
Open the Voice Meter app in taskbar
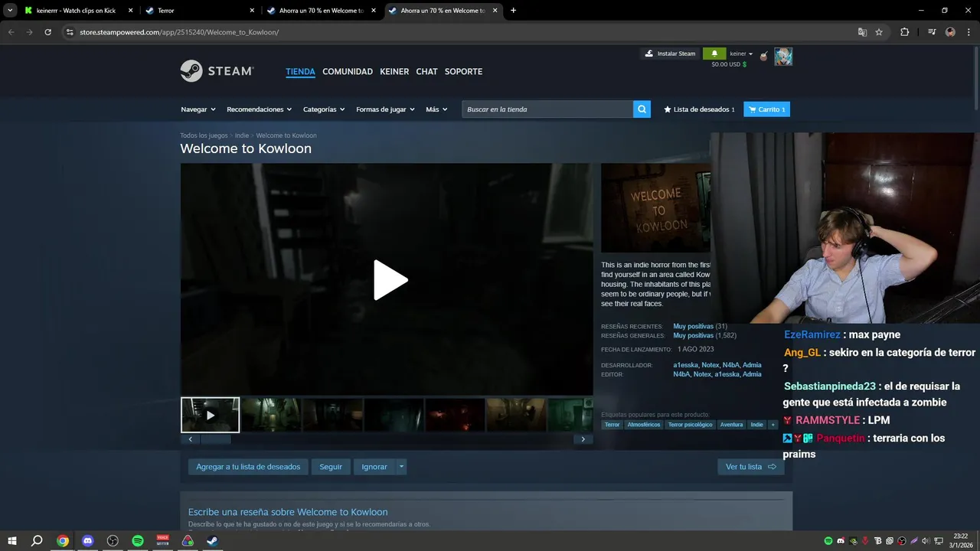pyautogui.click(x=162, y=541)
